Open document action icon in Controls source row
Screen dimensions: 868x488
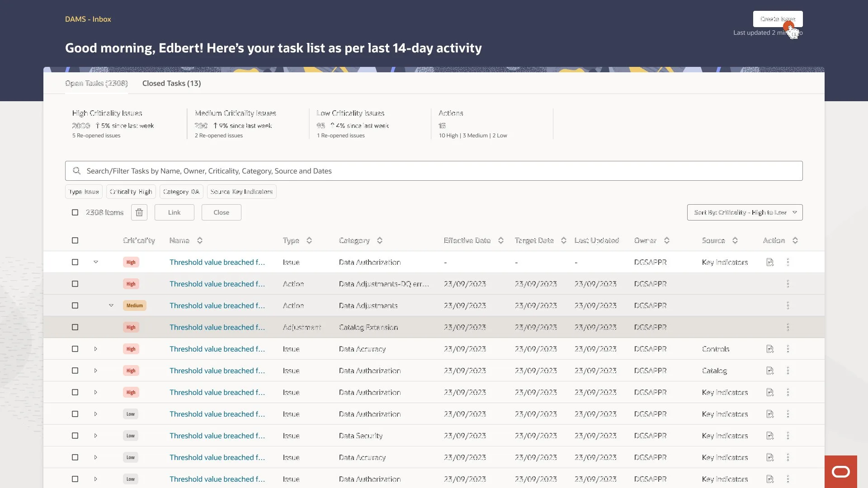[770, 349]
